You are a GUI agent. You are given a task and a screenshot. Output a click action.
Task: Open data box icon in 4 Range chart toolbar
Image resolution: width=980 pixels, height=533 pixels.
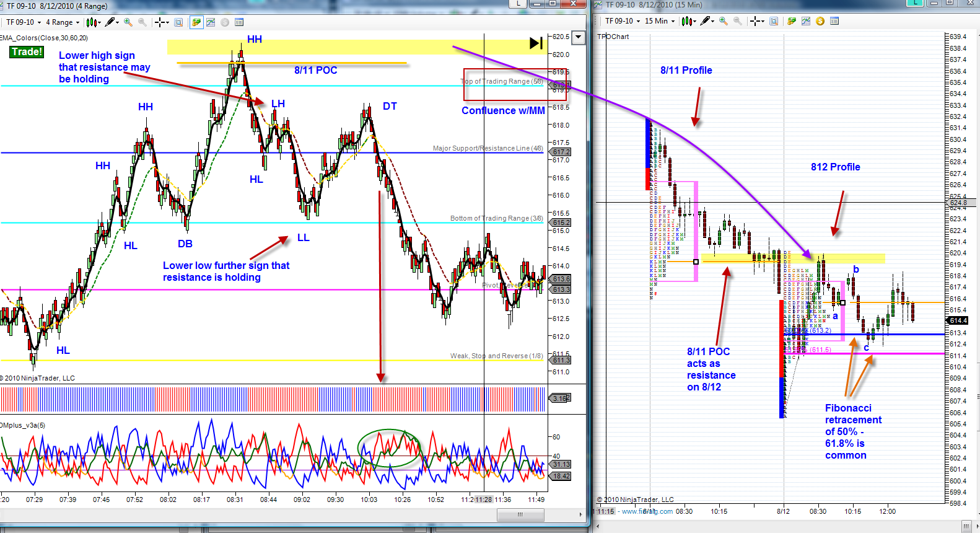point(239,22)
